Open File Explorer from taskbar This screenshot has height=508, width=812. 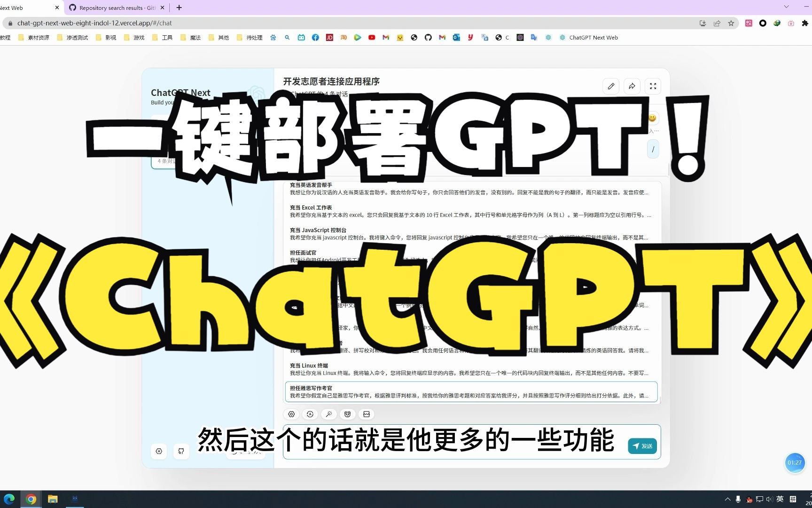pyautogui.click(x=53, y=499)
